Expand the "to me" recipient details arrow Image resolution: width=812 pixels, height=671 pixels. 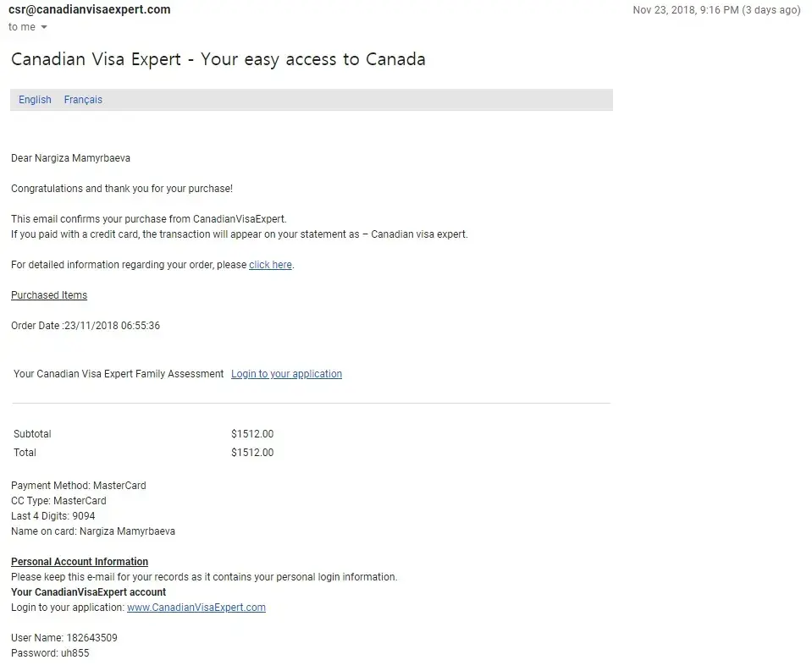click(44, 27)
